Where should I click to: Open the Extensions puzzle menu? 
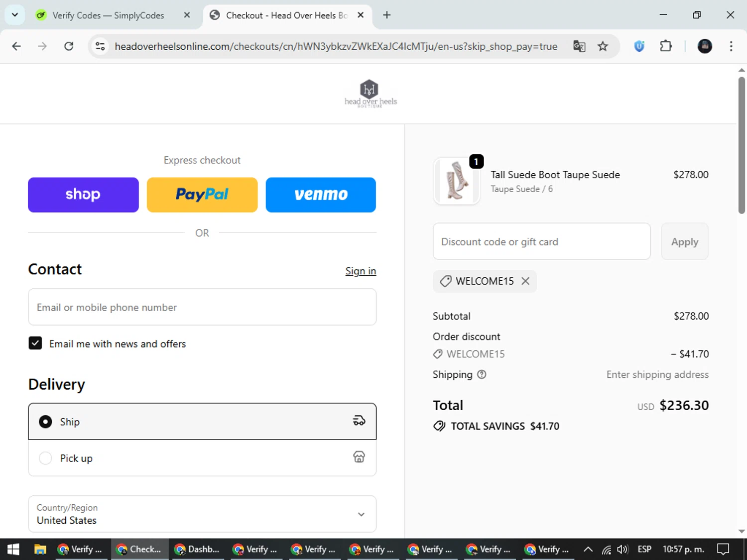[666, 46]
